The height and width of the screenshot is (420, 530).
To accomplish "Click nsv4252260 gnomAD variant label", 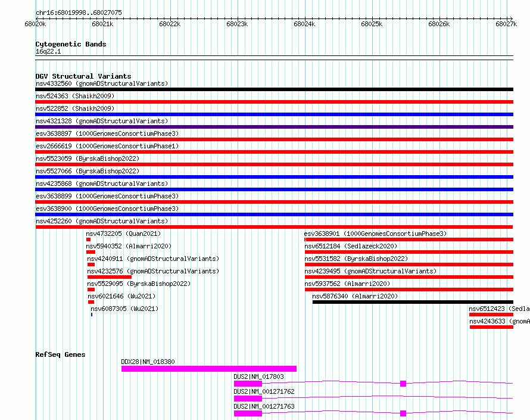I will tap(102, 221).
